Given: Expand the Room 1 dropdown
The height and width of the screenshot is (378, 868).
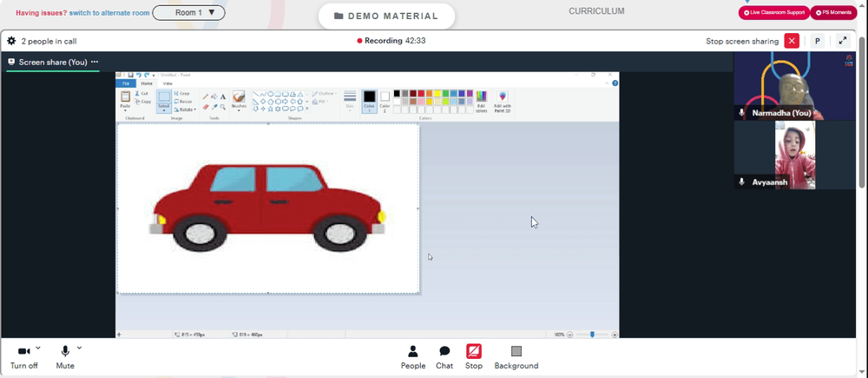Looking at the screenshot, I should click(x=188, y=13).
